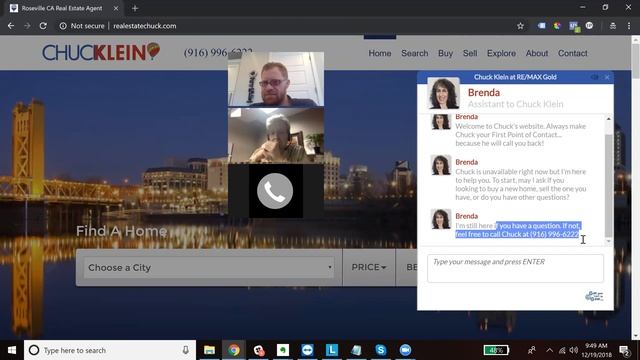Click the chat scrollbar up arrow
This screenshot has width=640, height=360.
point(609,119)
